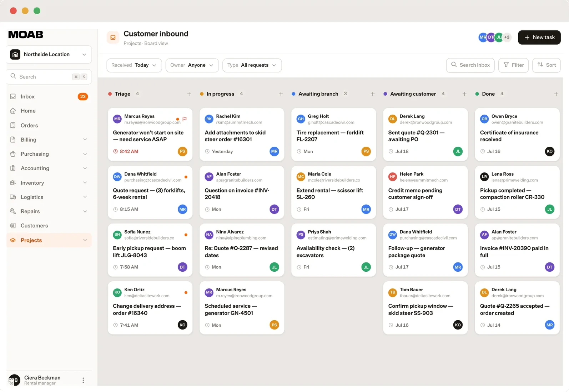Click the JL avatar on Availability check card
The height and width of the screenshot is (392, 569).
[x=366, y=267]
